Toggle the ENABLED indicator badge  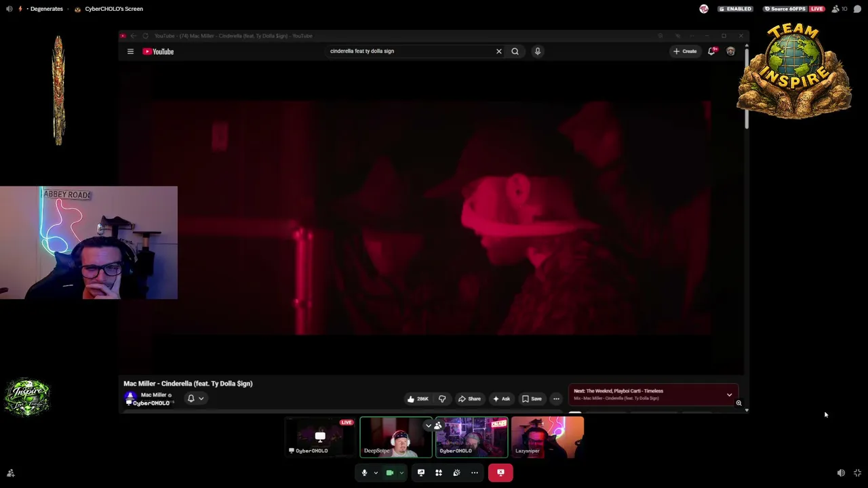click(x=735, y=9)
